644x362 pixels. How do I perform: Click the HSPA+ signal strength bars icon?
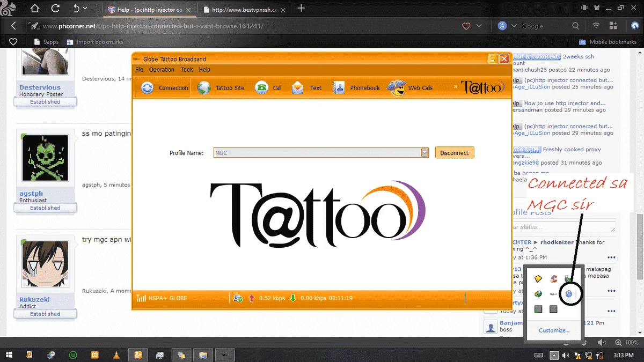click(141, 298)
